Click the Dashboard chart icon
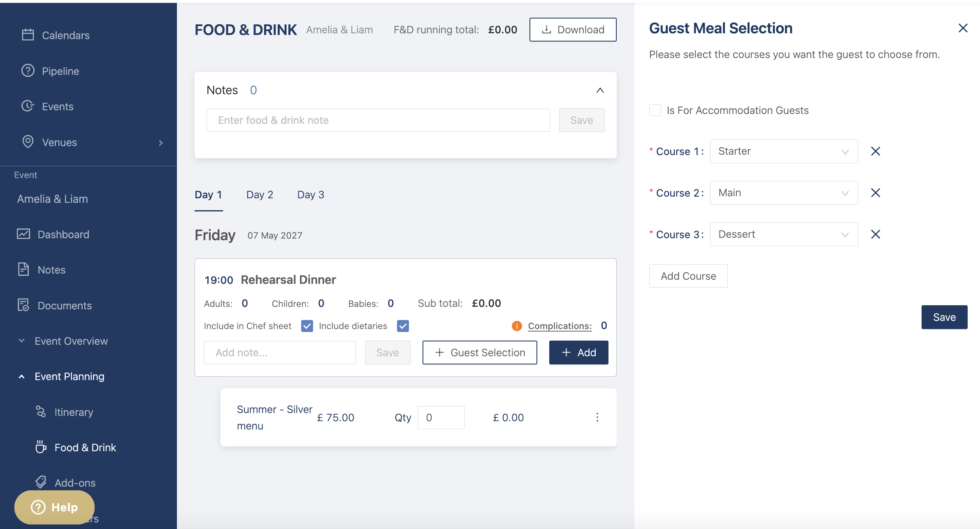 click(23, 234)
